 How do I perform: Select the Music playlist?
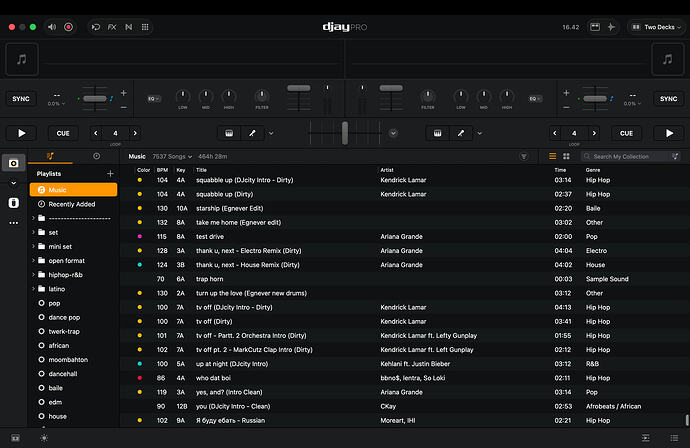(73, 190)
